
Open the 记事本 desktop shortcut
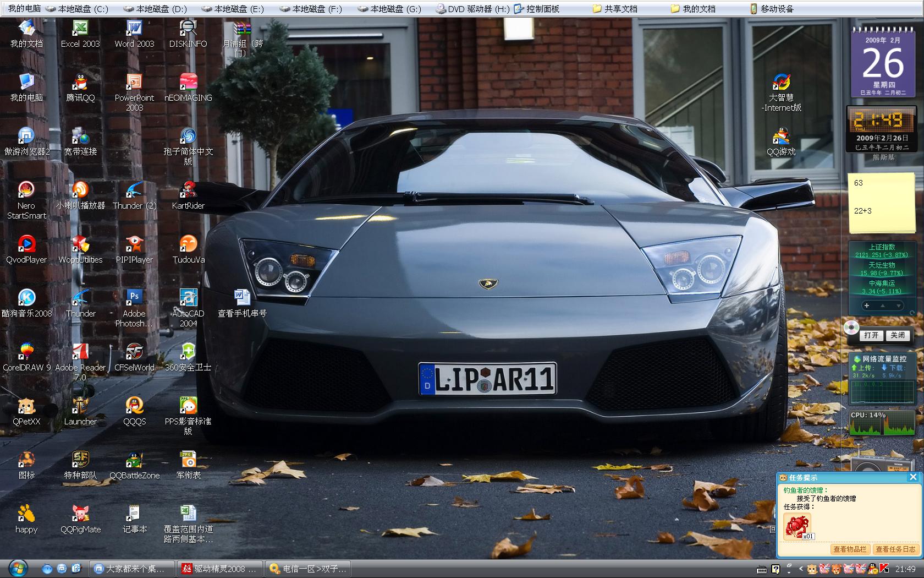click(x=134, y=519)
